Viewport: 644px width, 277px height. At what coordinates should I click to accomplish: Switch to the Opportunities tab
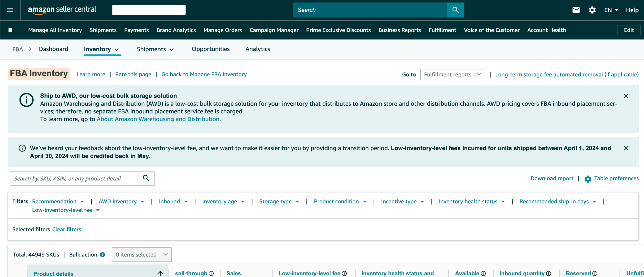[211, 49]
